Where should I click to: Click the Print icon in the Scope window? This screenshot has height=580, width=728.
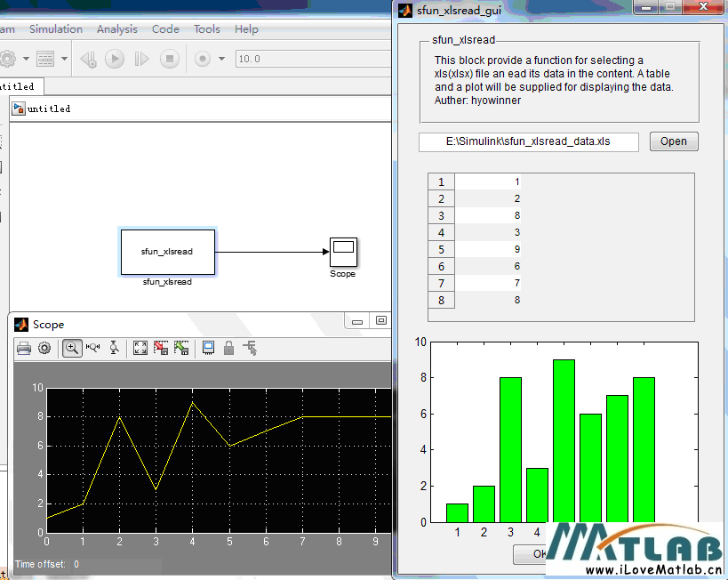click(24, 348)
